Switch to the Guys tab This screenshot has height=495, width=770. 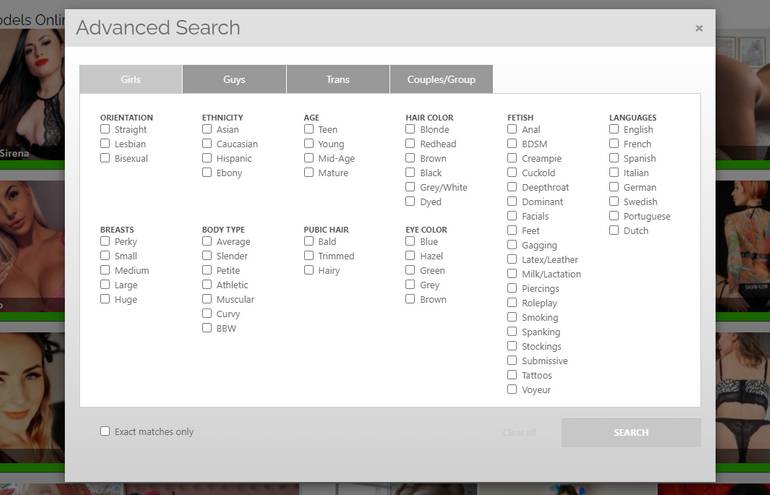[x=234, y=79]
